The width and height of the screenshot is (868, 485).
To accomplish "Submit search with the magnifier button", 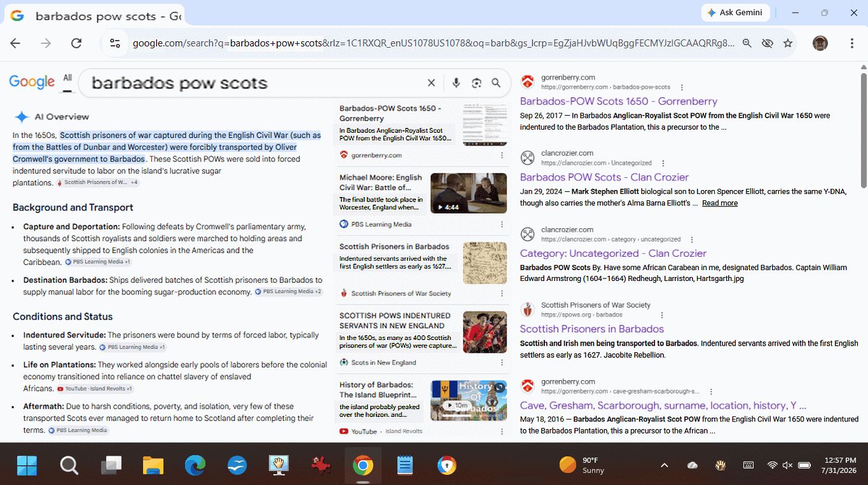I will point(496,83).
